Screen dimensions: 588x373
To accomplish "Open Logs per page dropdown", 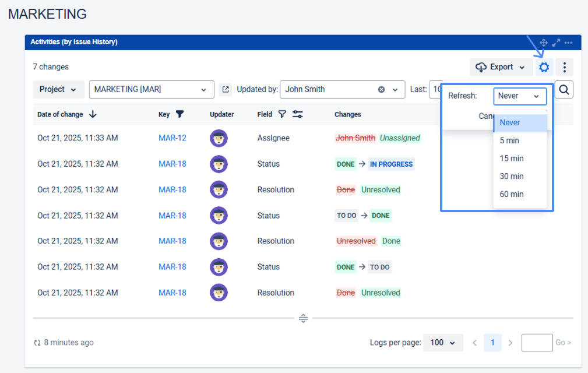I will 443,343.
